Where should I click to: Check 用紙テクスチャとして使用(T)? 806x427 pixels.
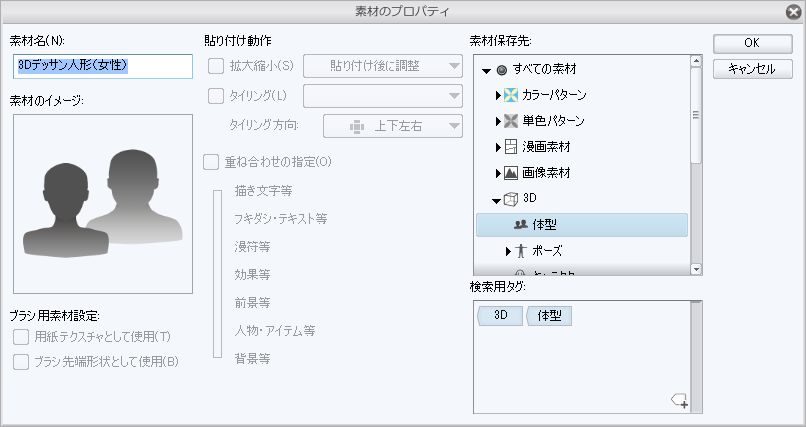coord(21,337)
